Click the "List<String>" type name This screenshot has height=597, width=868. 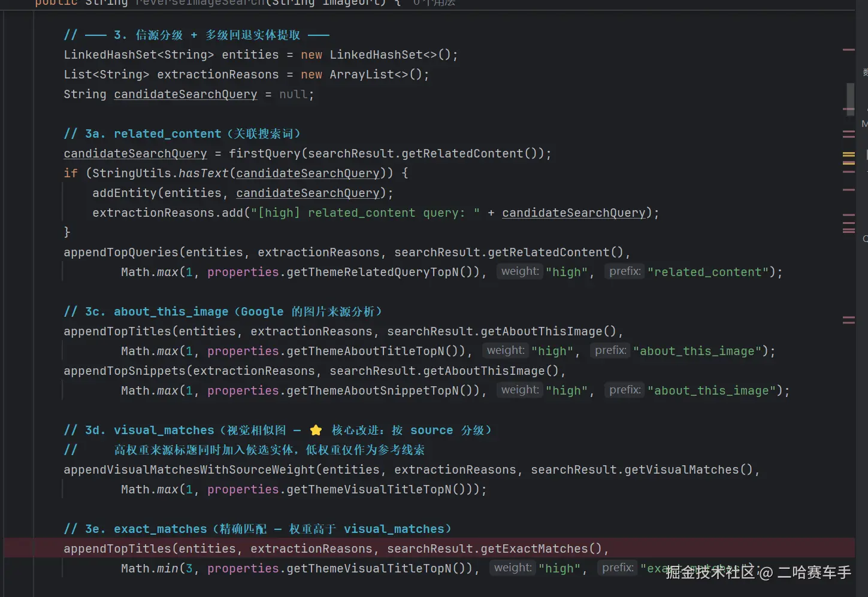coord(107,74)
